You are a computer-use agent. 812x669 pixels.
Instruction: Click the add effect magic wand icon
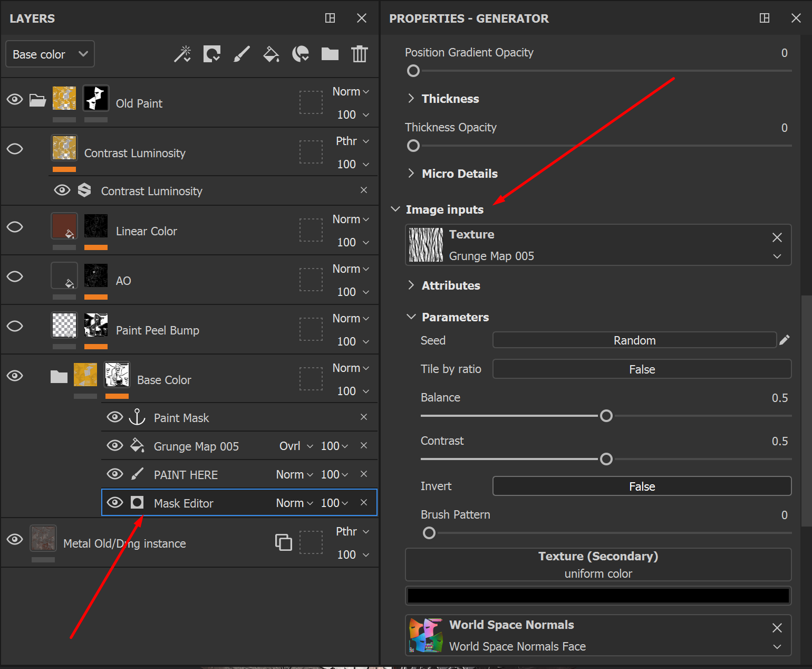pos(182,54)
